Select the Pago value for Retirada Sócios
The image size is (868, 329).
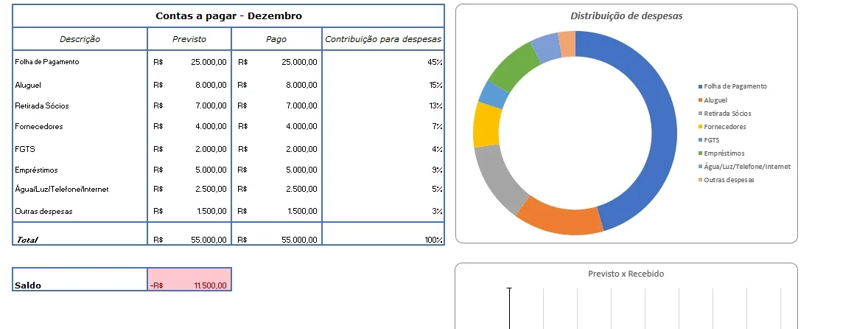point(277,105)
